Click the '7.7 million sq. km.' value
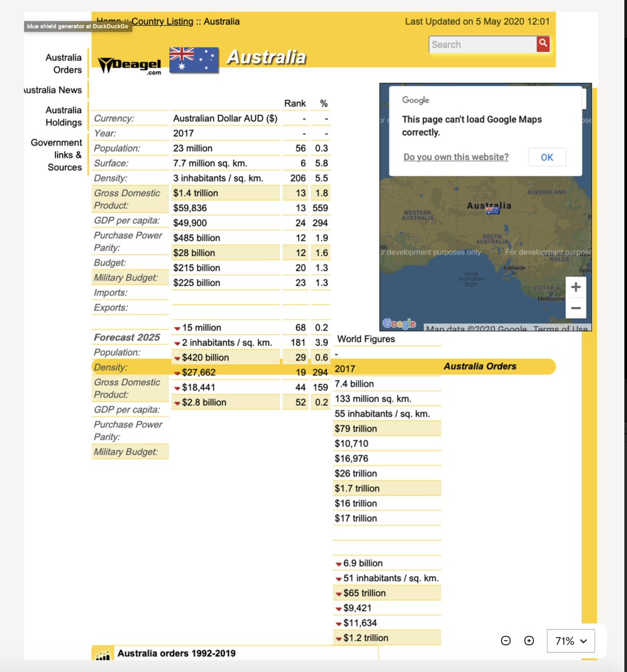This screenshot has height=672, width=627. 210,164
